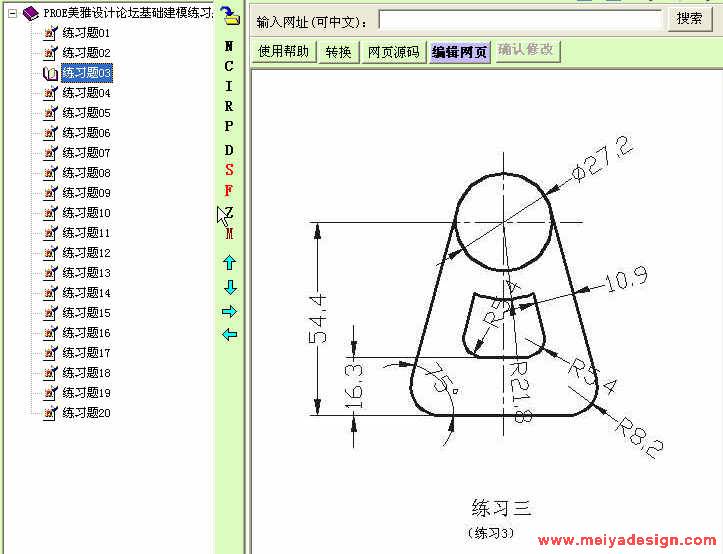Click the R8.2 radius dimension label

point(640,437)
